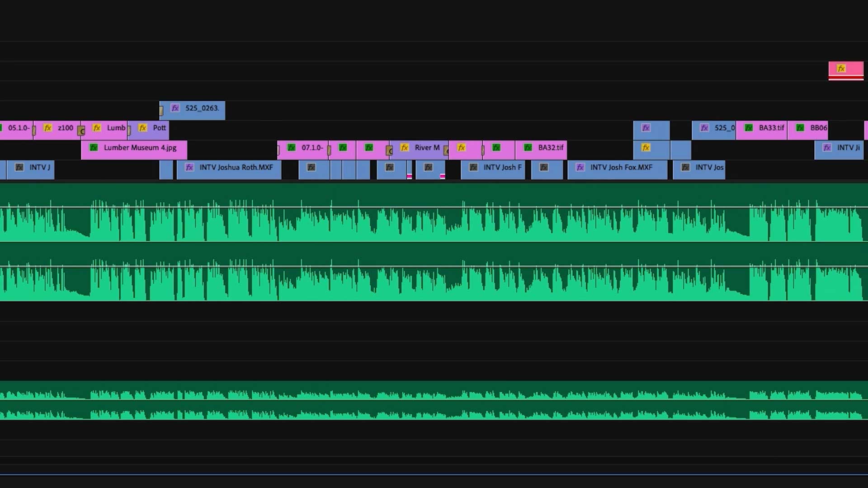The height and width of the screenshot is (488, 868).
Task: Click the gray fx badge on the "INTV Jos" clip
Action: pyautogui.click(x=685, y=167)
